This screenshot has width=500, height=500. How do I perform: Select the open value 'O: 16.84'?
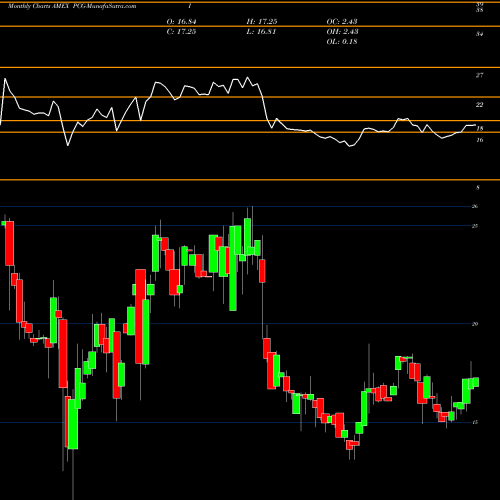pos(181,22)
